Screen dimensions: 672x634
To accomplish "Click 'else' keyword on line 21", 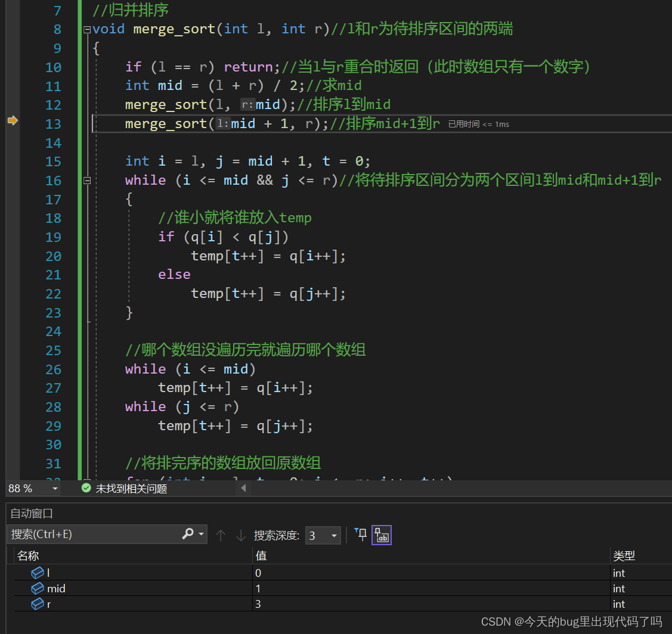I will [175, 274].
